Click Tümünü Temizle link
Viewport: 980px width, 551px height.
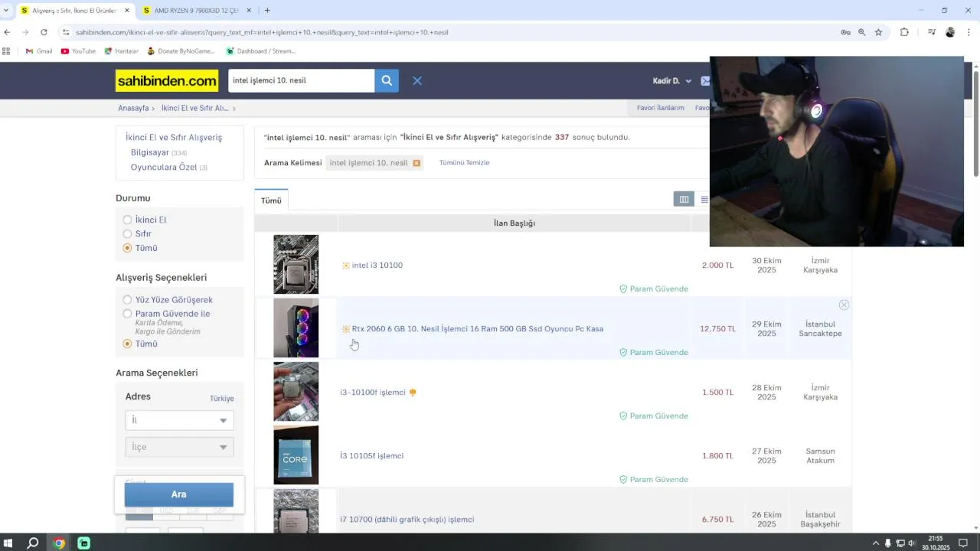464,163
